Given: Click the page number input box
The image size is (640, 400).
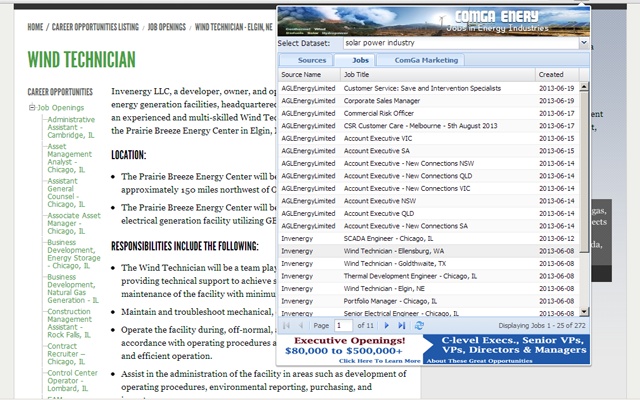Looking at the screenshot, I should point(343,325).
